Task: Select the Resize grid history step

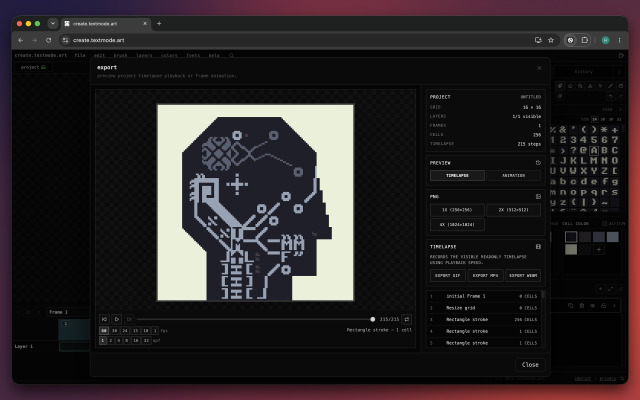Action: [483, 308]
